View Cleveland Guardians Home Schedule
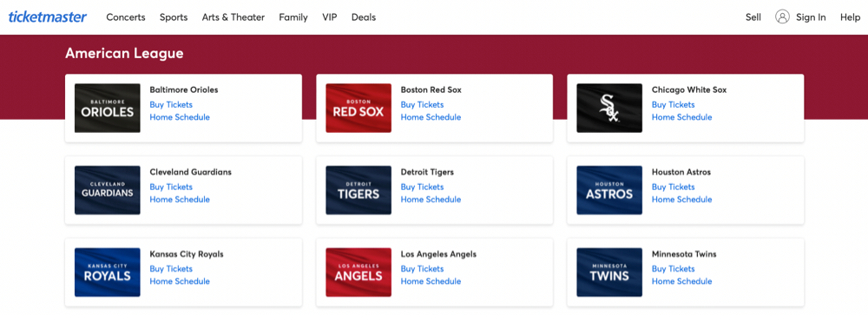This screenshot has width=868, height=316. tap(180, 199)
